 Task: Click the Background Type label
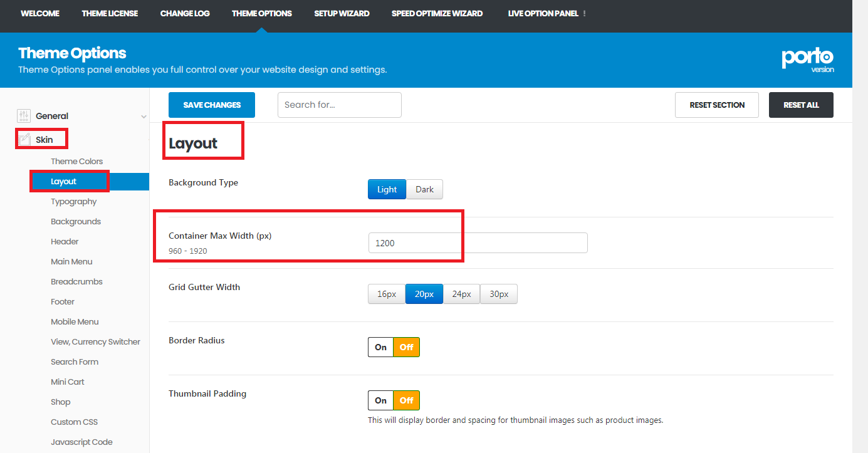(x=204, y=183)
